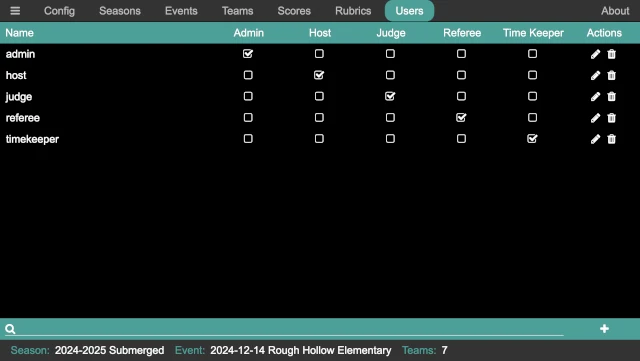640x361 pixels.
Task: Enable Time Keeper role for referee user
Action: (x=532, y=117)
